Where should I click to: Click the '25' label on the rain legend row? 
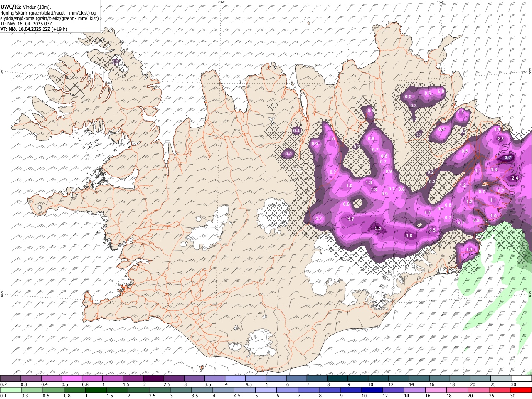492,396
